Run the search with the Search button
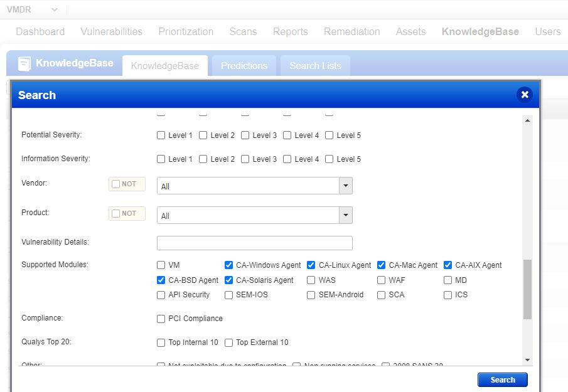 (502, 379)
